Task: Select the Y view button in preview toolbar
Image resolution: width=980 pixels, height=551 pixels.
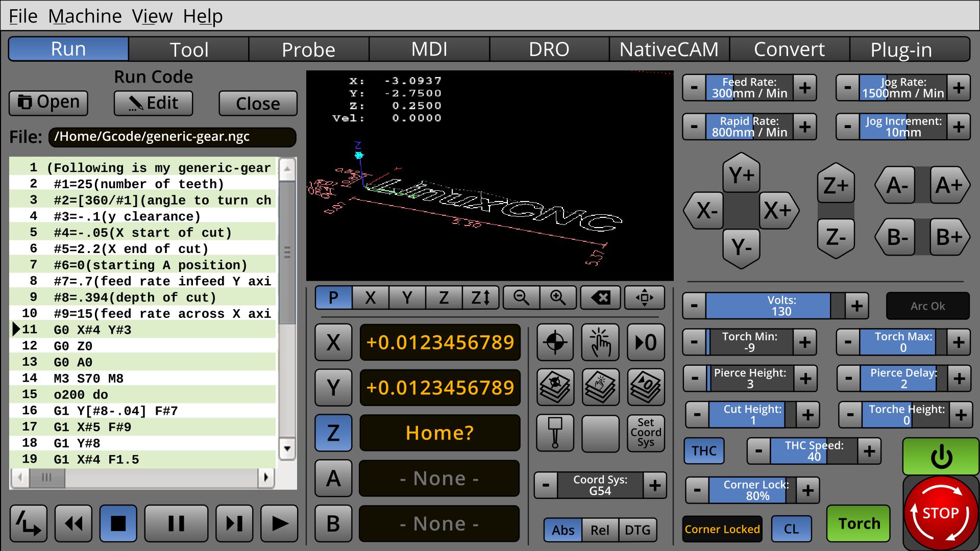Action: (x=407, y=297)
